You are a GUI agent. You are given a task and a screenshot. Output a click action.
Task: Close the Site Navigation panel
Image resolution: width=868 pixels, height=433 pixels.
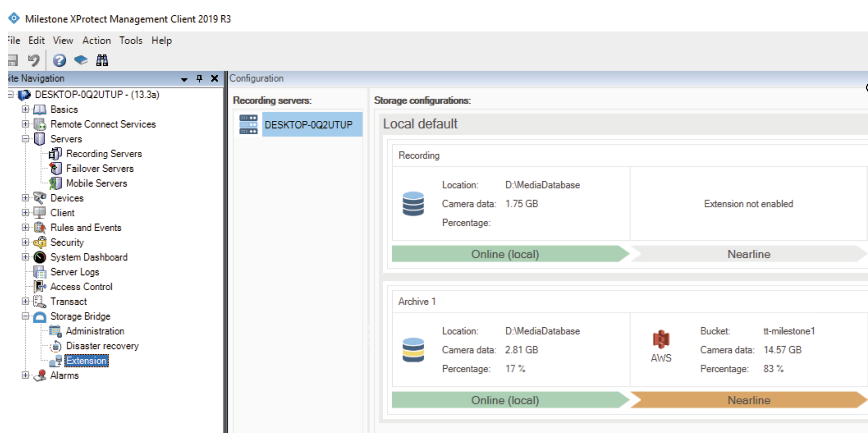pyautogui.click(x=214, y=78)
